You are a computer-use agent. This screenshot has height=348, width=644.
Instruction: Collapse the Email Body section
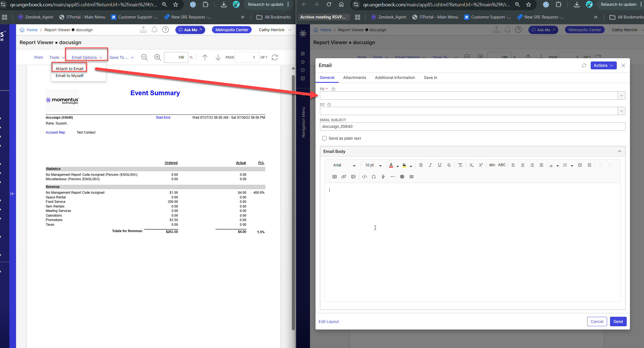(x=619, y=151)
